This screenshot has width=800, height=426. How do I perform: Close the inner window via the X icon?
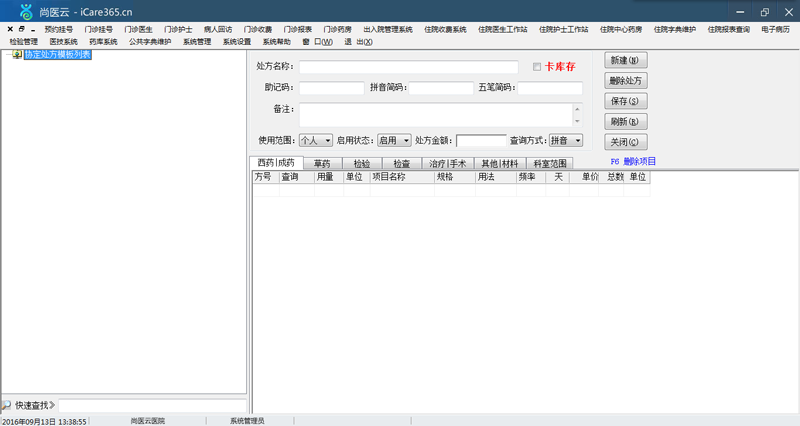tap(10, 29)
